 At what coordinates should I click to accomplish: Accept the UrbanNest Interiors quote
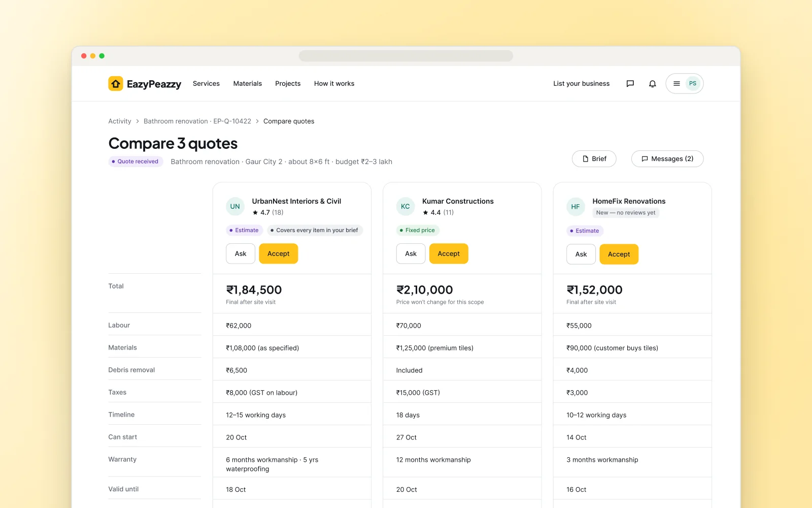tap(279, 254)
